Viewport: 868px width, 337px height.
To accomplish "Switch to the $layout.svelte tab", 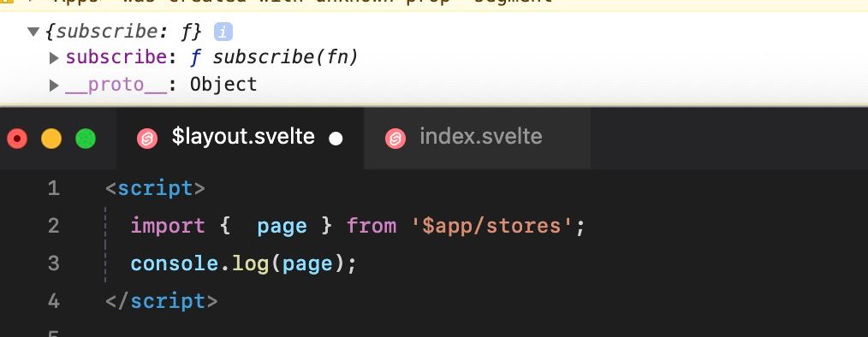I will pyautogui.click(x=240, y=138).
